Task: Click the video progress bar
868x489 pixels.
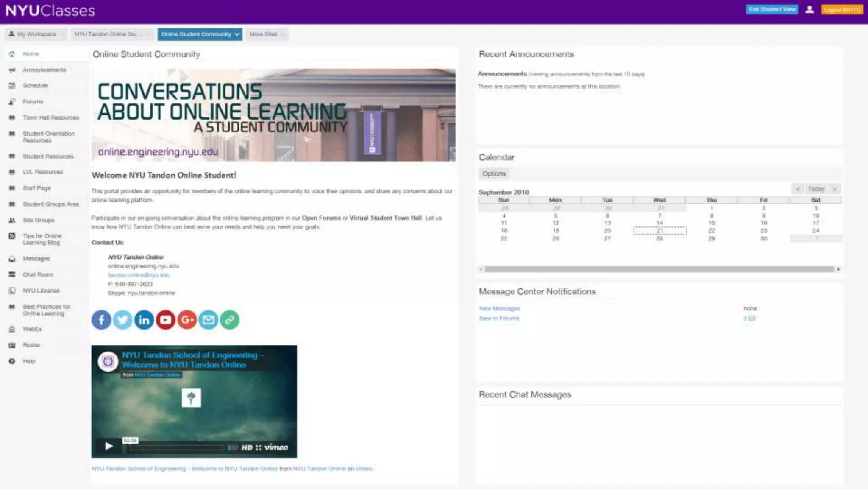Action: pyautogui.click(x=178, y=447)
